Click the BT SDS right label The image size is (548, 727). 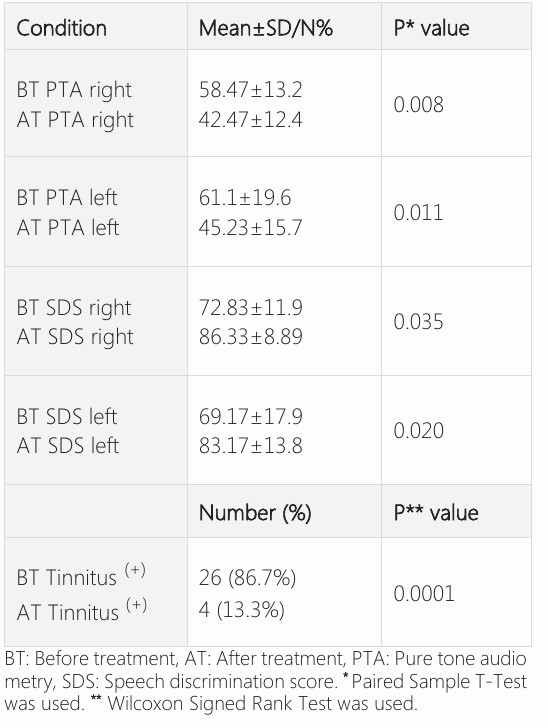pyautogui.click(x=74, y=308)
